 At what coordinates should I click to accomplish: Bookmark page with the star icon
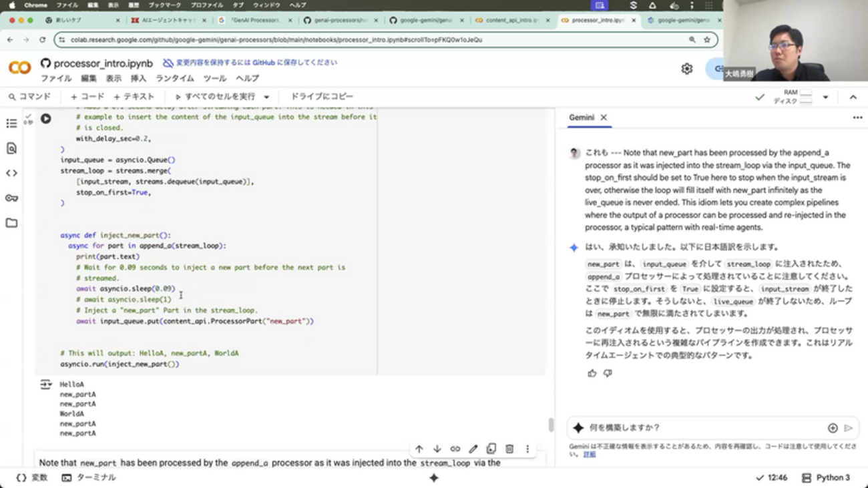(707, 40)
